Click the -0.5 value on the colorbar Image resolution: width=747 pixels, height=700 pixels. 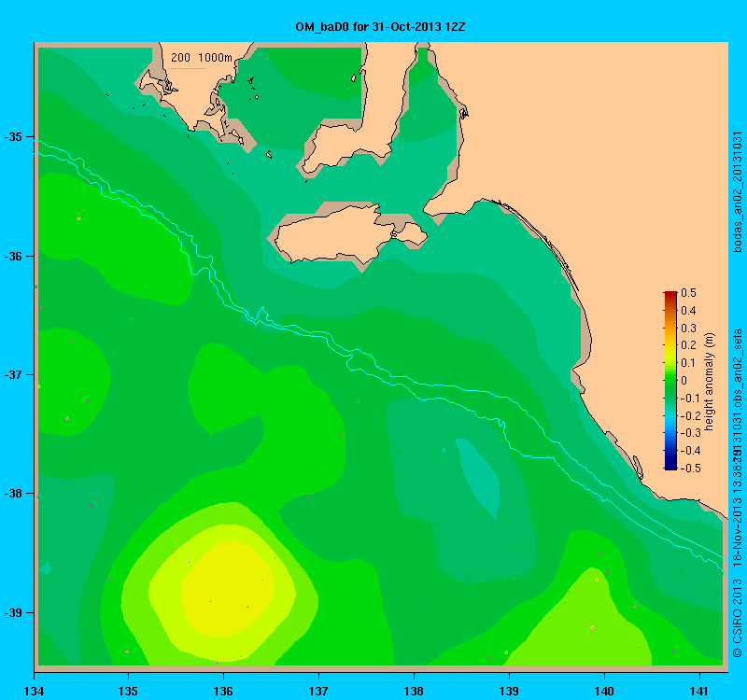tap(690, 469)
